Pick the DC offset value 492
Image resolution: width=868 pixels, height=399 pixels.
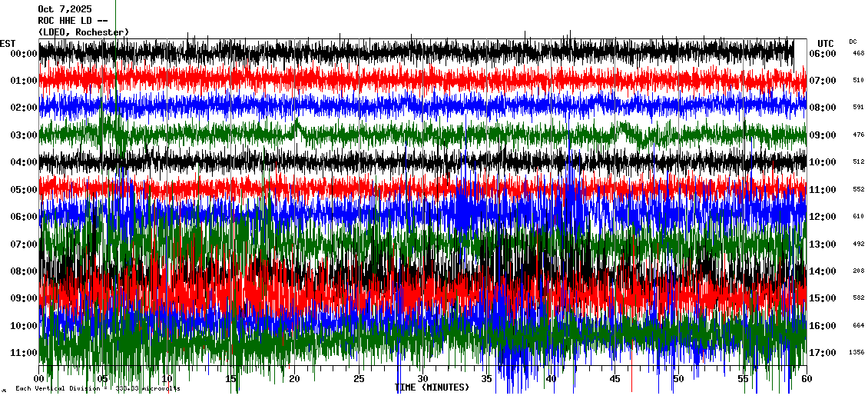tap(859, 243)
